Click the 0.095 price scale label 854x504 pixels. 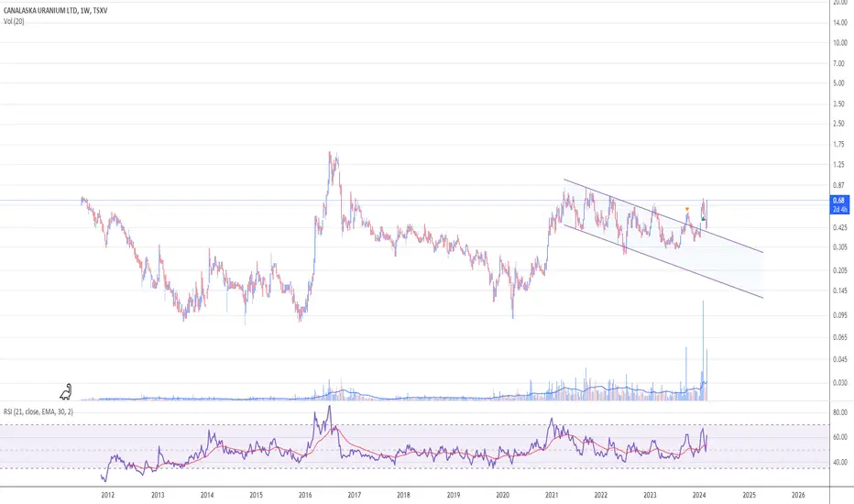[840, 315]
